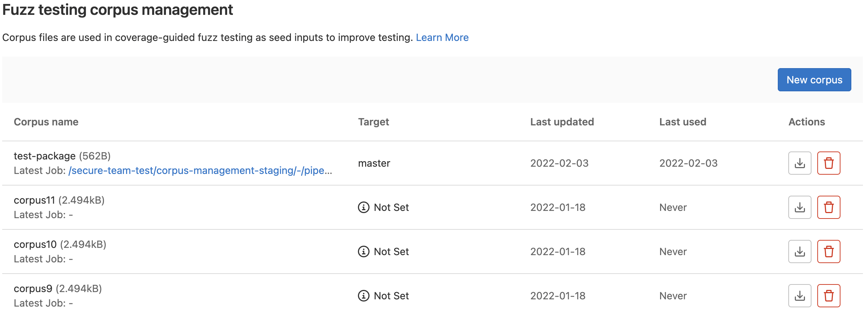The height and width of the screenshot is (316, 868).
Task: Click corpus10 last updated date 2022-01-18
Action: [558, 251]
